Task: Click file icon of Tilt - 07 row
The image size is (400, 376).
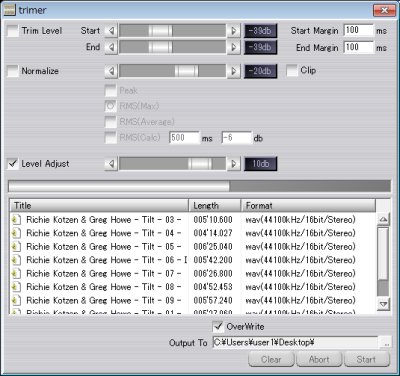Action: click(16, 274)
